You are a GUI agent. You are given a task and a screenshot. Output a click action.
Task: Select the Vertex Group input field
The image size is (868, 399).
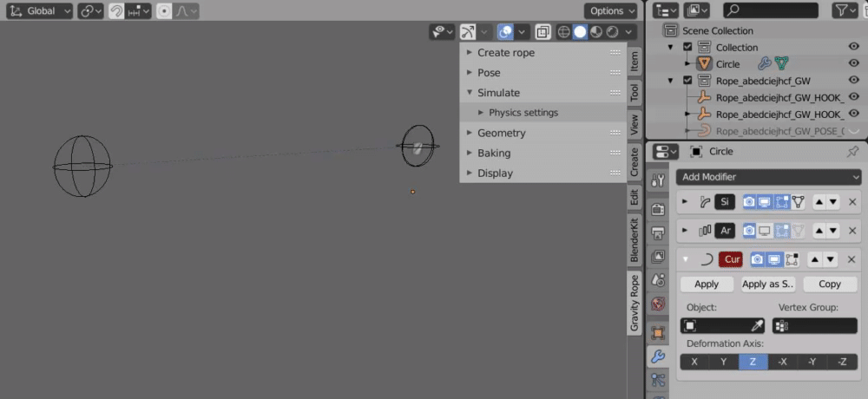[815, 326]
